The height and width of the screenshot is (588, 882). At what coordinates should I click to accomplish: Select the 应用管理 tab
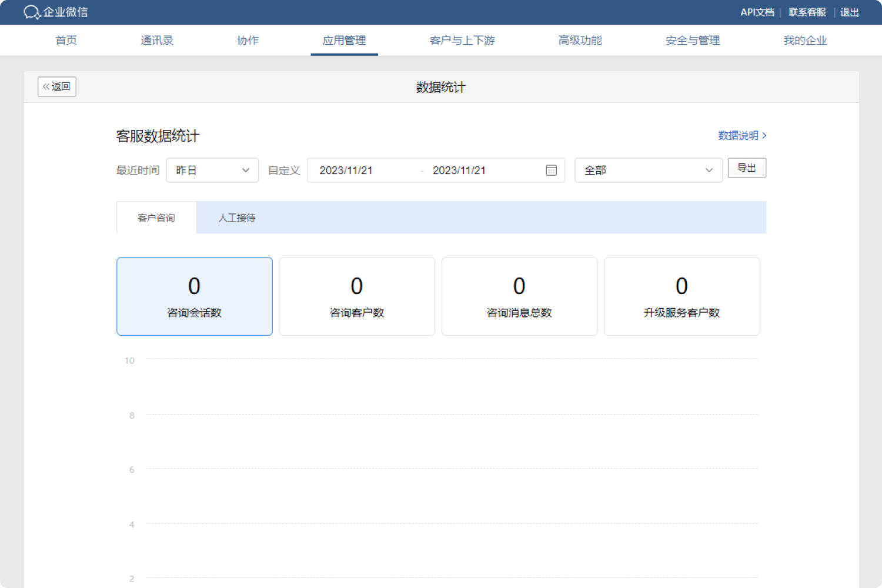point(344,40)
